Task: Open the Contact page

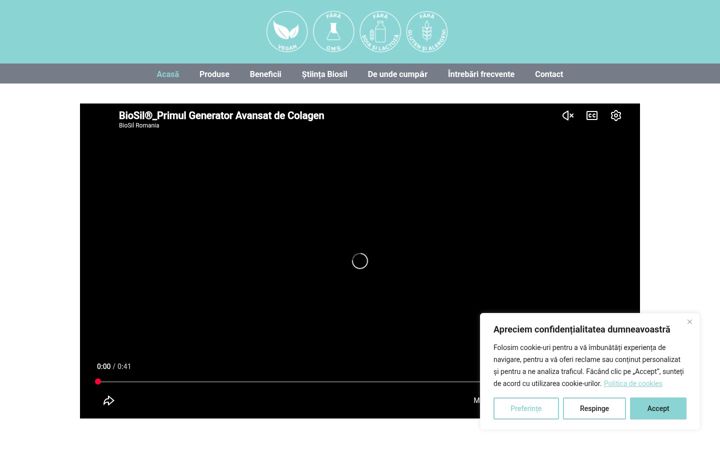Action: point(549,74)
